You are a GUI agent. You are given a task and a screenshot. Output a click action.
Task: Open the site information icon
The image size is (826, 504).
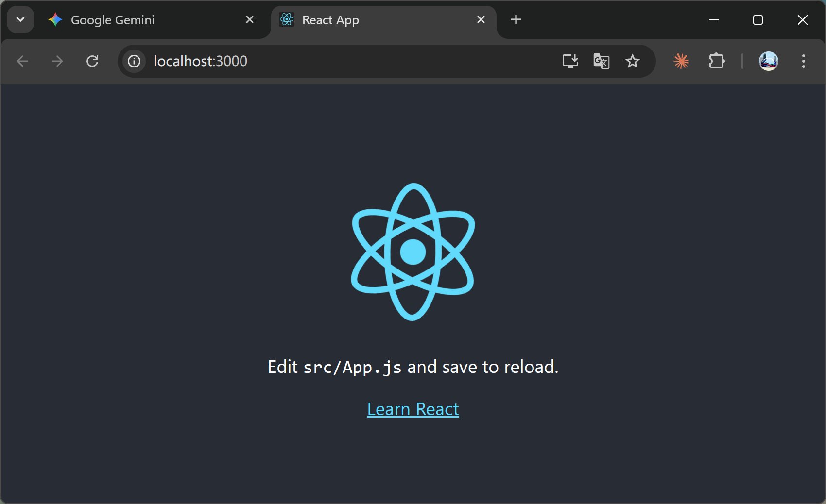[134, 61]
